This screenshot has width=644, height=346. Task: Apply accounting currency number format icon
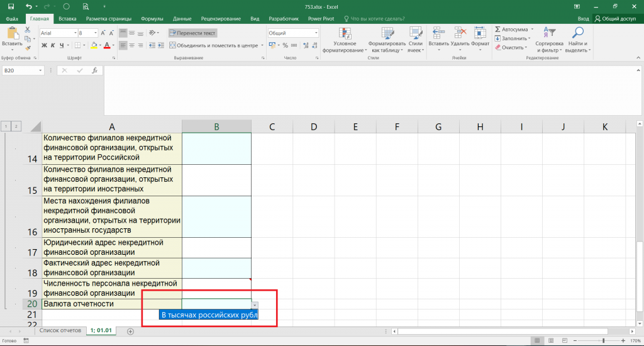click(x=272, y=45)
